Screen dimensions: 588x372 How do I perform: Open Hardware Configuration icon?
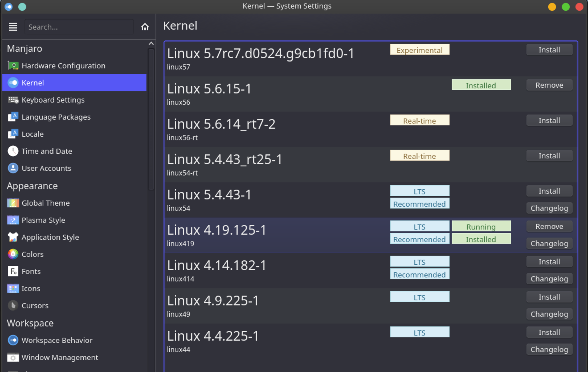coord(13,66)
